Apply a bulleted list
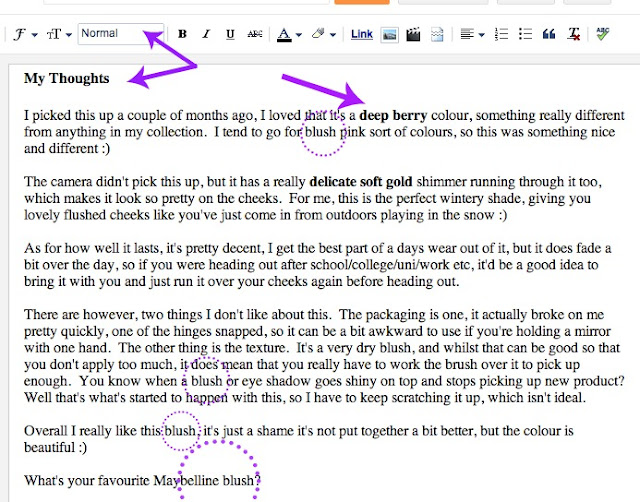This screenshot has width=640, height=502. (x=525, y=34)
